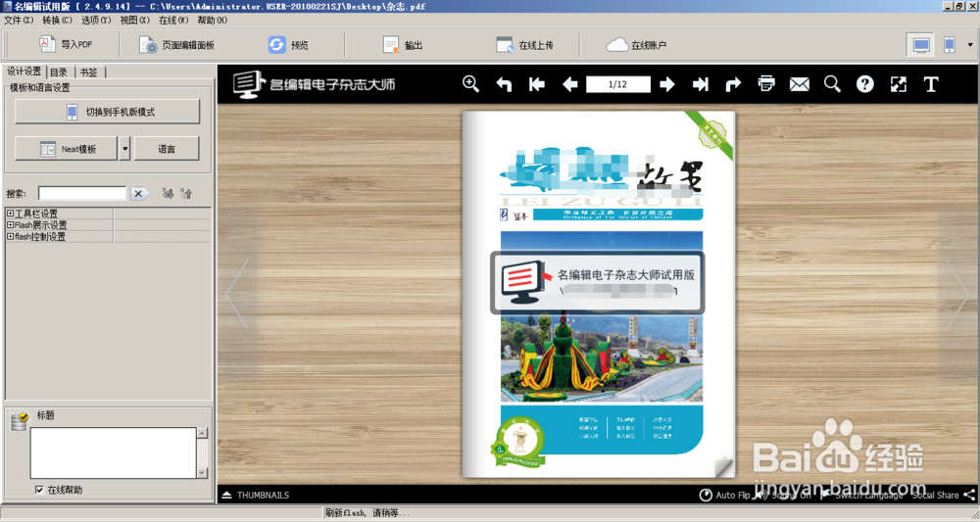Open the 选项 menu
Screen dimensions: 980x522
pyautogui.click(x=96, y=20)
